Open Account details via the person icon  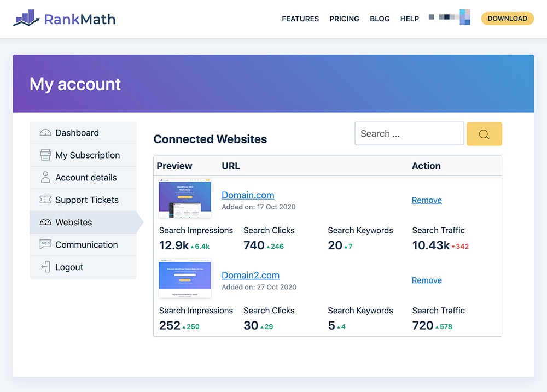click(x=45, y=177)
